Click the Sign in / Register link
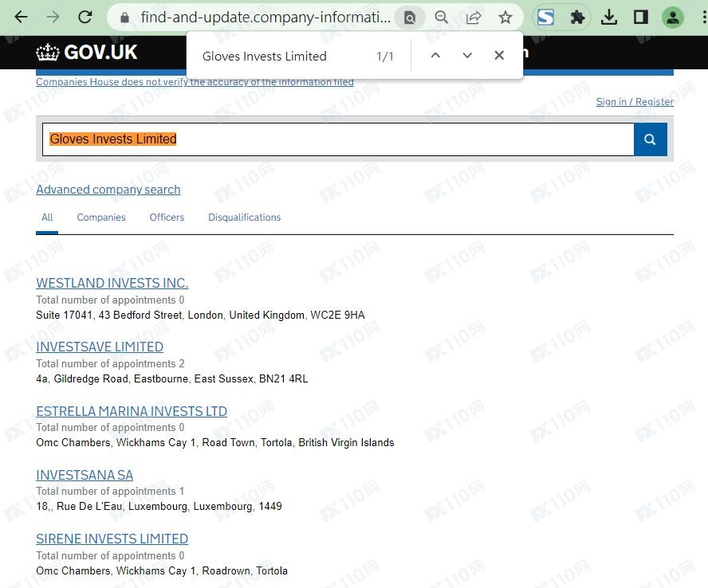708x588 pixels. pos(635,102)
